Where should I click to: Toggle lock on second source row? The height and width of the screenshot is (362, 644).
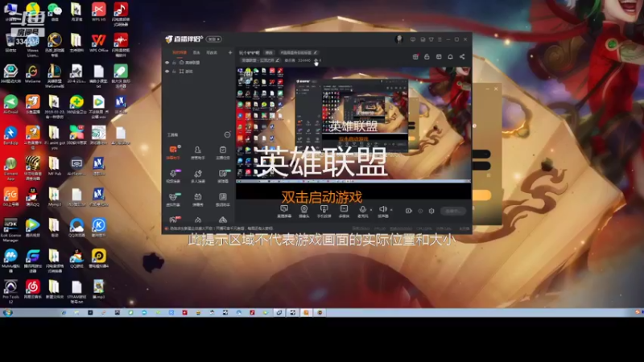pyautogui.click(x=174, y=72)
